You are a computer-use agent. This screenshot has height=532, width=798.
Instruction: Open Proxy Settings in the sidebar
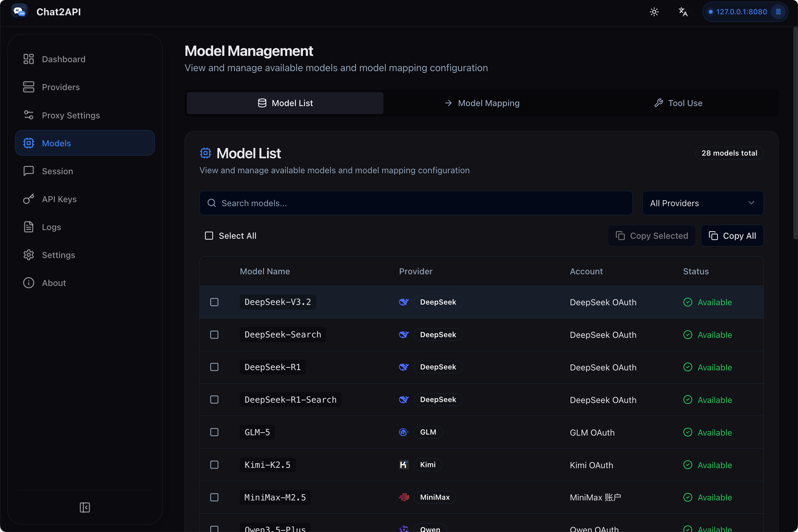pyautogui.click(x=85, y=115)
